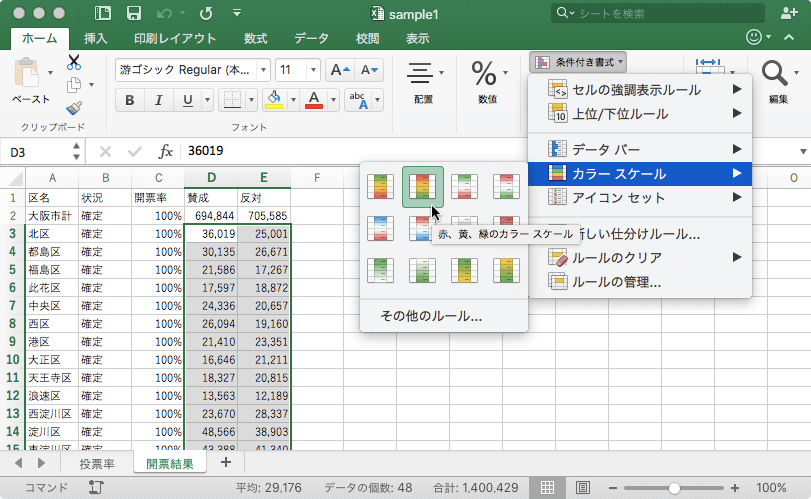The width and height of the screenshot is (811, 499).
Task: Click the zoom in plus button
Action: 734,488
